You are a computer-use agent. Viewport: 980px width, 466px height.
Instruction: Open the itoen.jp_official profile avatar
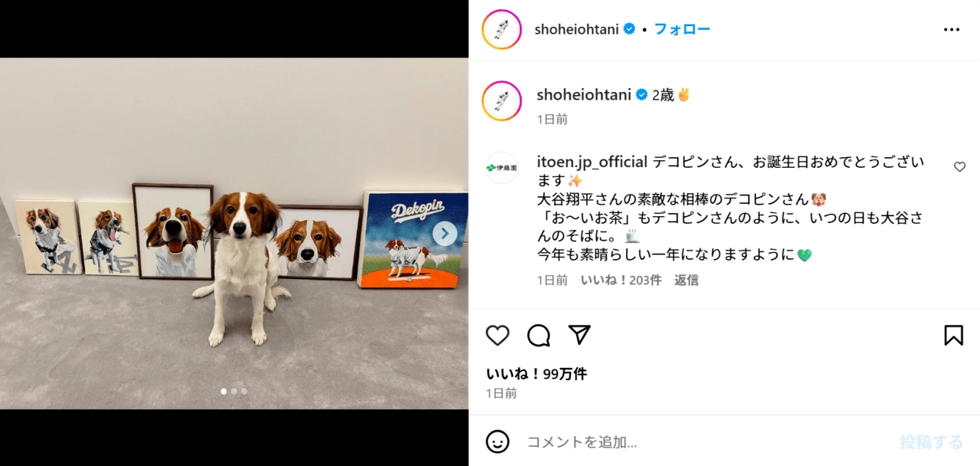pos(501,167)
